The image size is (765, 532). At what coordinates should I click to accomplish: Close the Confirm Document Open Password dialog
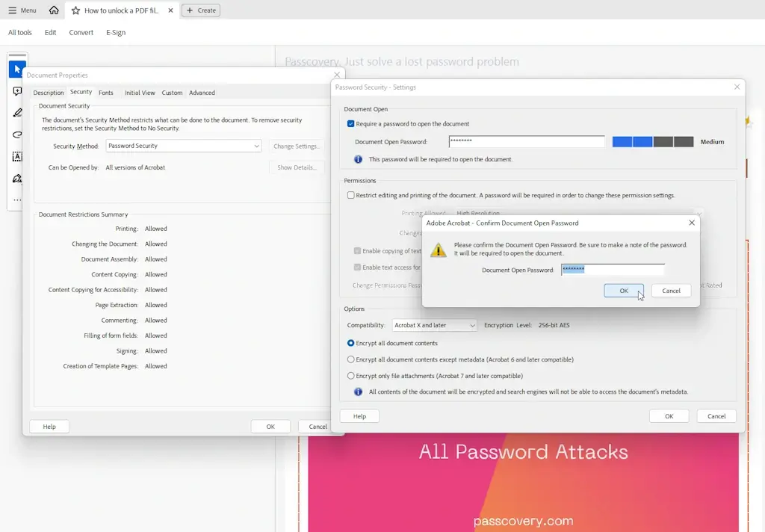click(692, 223)
